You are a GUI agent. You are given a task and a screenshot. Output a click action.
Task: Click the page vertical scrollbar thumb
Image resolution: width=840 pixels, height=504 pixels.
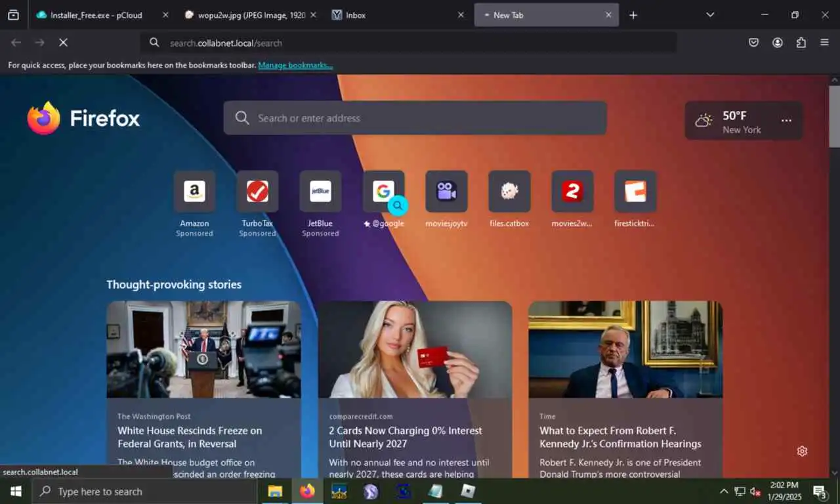pos(834,116)
